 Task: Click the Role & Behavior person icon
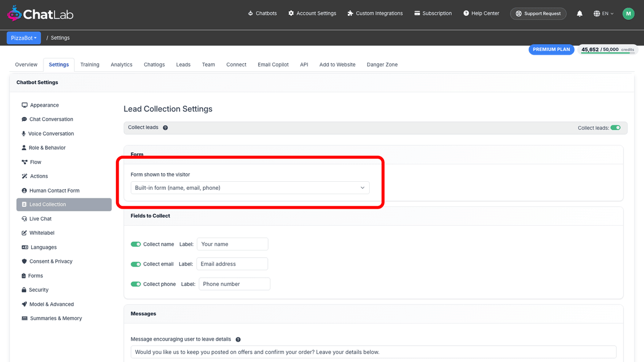coord(24,147)
